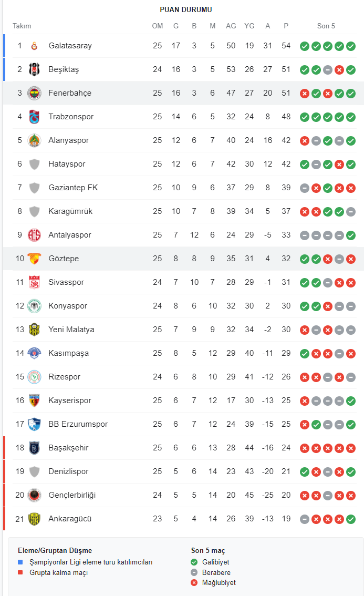364x596 pixels.
Task: Click the Galatasaray club logo
Action: [34, 46]
